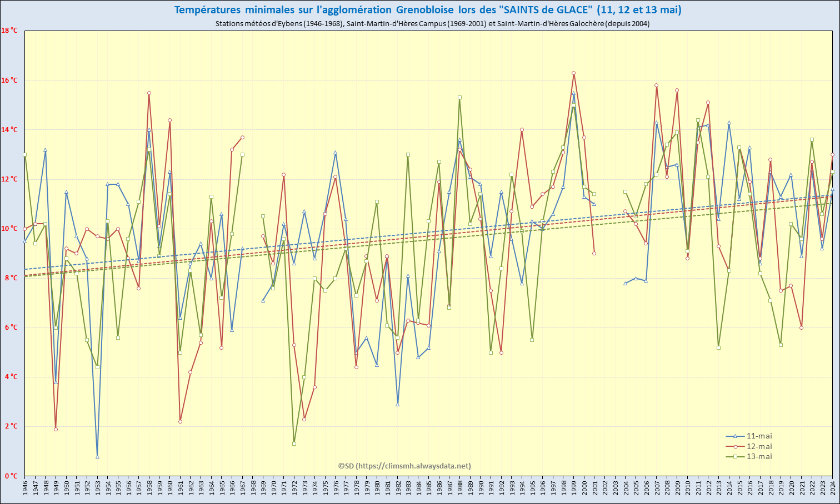840x504 pixels.
Task: Click the 1982 year label on x-axis
Action: pyautogui.click(x=398, y=488)
